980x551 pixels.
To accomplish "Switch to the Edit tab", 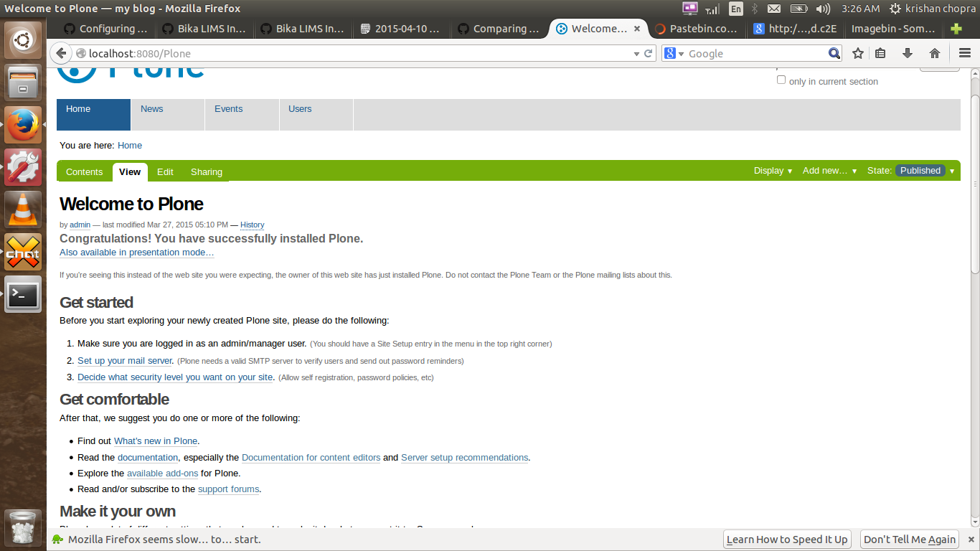I will (x=165, y=172).
